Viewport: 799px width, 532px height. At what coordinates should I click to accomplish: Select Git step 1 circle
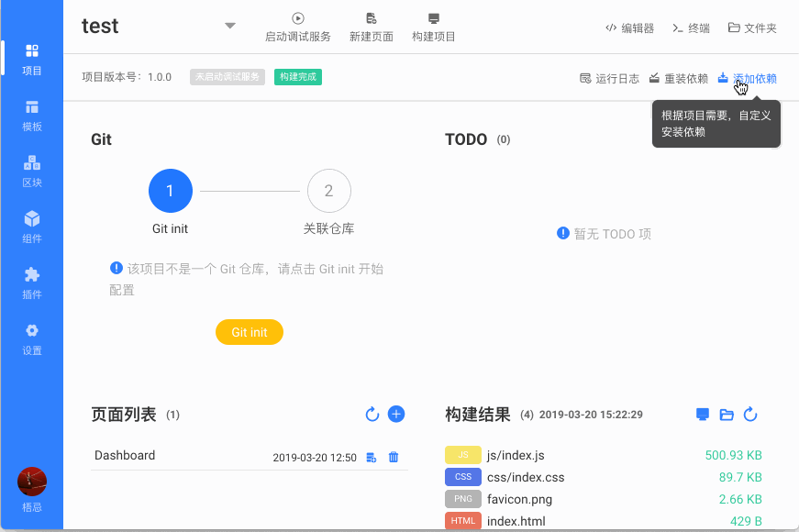tap(171, 191)
